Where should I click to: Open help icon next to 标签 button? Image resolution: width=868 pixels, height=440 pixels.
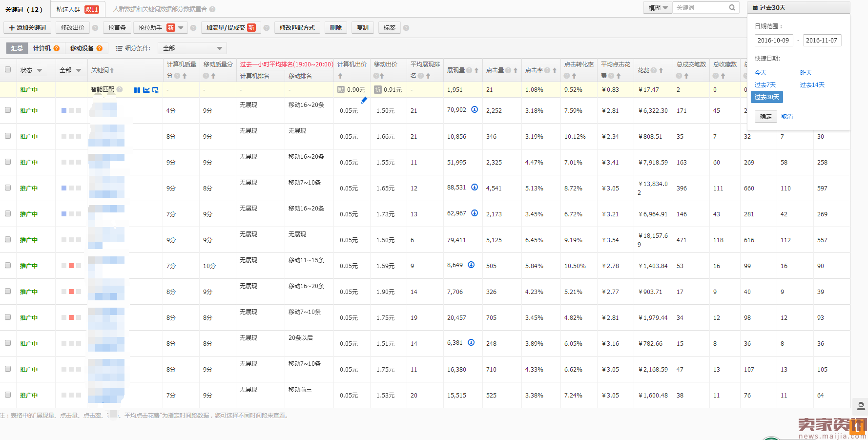(x=406, y=28)
